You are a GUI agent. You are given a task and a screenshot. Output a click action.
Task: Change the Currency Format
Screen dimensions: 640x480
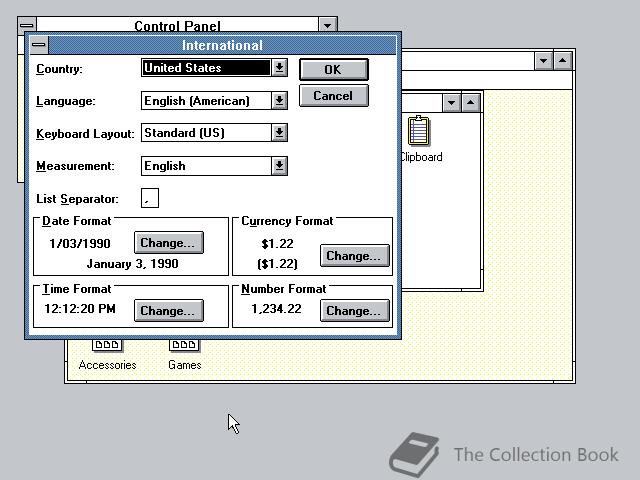(x=355, y=256)
